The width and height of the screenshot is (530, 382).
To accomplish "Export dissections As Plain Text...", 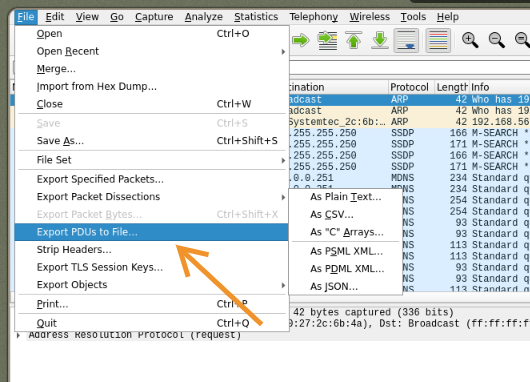I will 345,197.
